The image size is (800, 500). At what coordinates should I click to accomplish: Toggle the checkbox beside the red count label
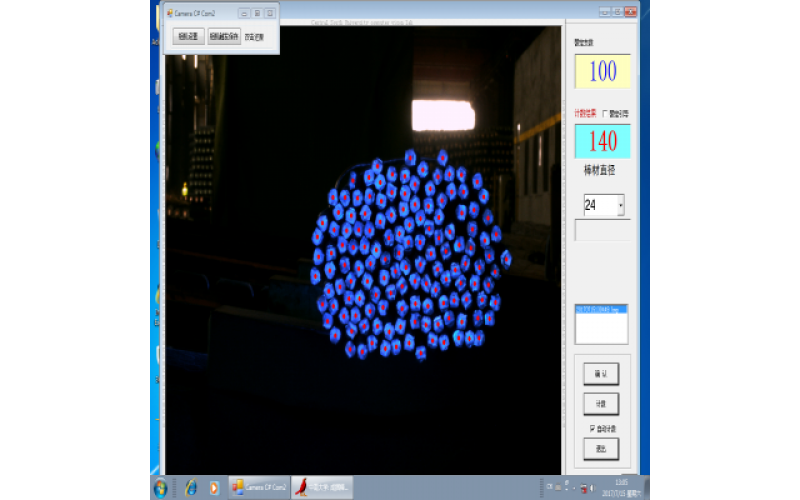pyautogui.click(x=605, y=114)
